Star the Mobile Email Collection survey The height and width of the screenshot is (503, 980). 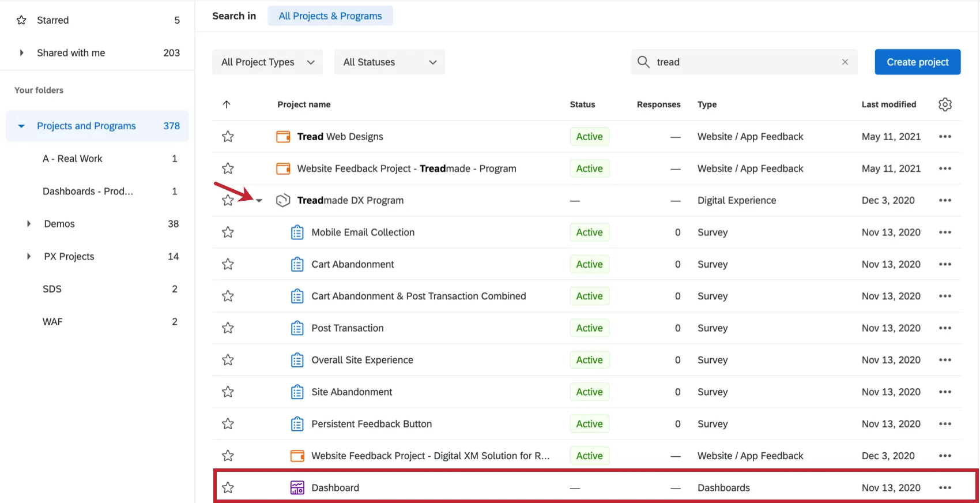228,232
